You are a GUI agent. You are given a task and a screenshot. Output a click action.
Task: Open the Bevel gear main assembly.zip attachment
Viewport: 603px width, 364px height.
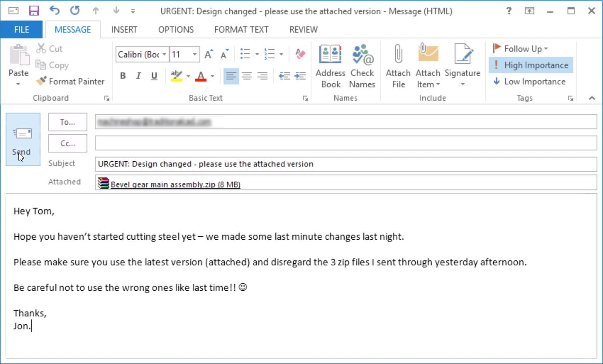pyautogui.click(x=175, y=184)
